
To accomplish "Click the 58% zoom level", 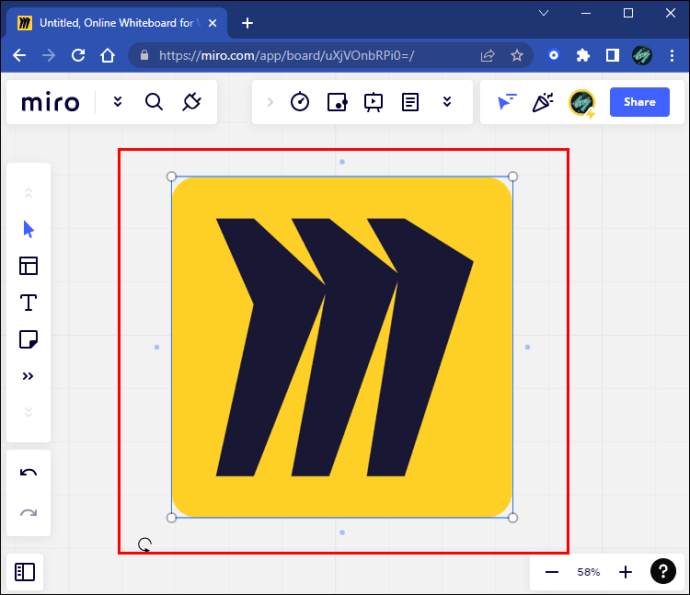I will point(589,572).
